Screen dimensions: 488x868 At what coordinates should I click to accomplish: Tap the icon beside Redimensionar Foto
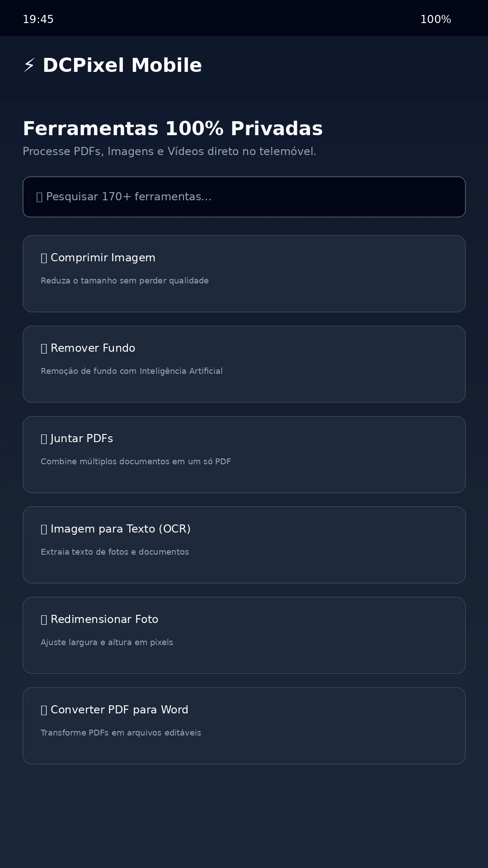(44, 620)
